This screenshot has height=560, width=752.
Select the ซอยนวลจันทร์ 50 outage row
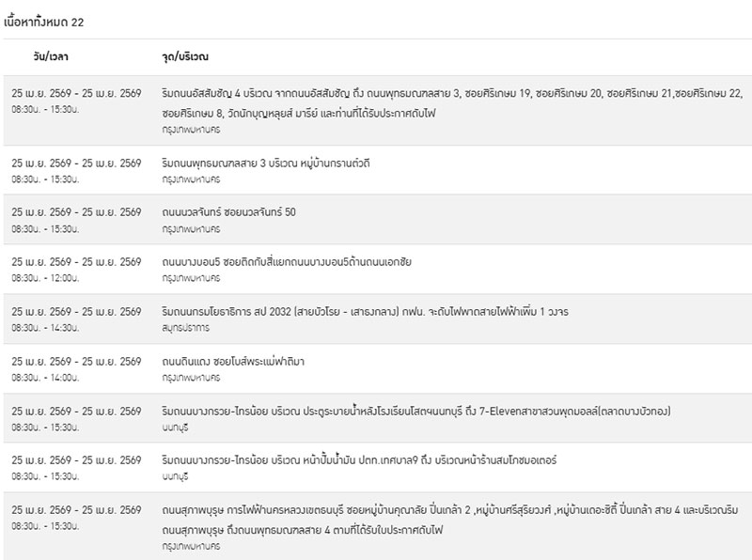(228, 211)
